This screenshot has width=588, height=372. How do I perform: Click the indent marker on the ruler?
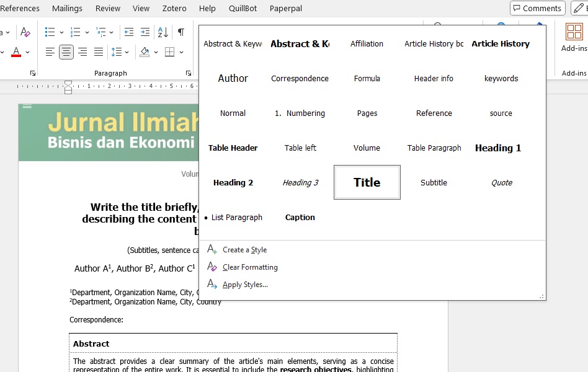[68, 87]
